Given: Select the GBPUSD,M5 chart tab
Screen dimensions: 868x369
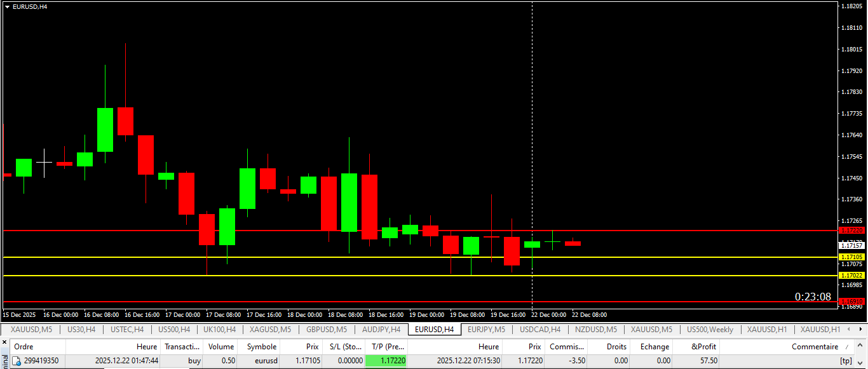Looking at the screenshot, I should coord(327,330).
